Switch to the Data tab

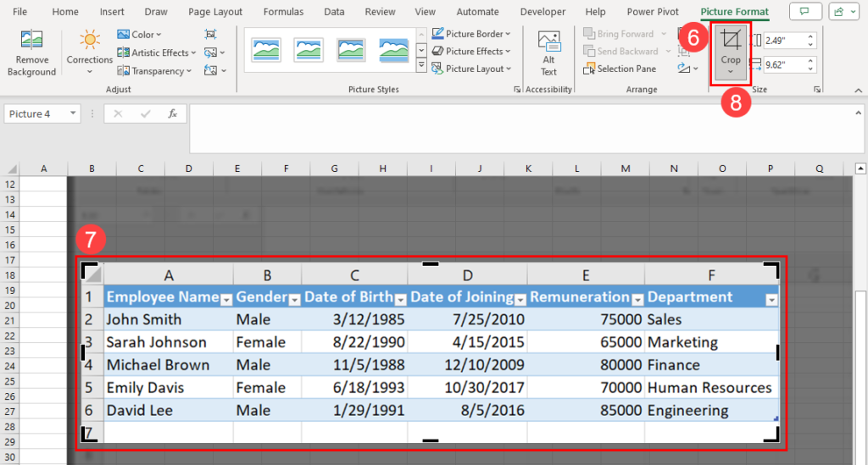[334, 12]
